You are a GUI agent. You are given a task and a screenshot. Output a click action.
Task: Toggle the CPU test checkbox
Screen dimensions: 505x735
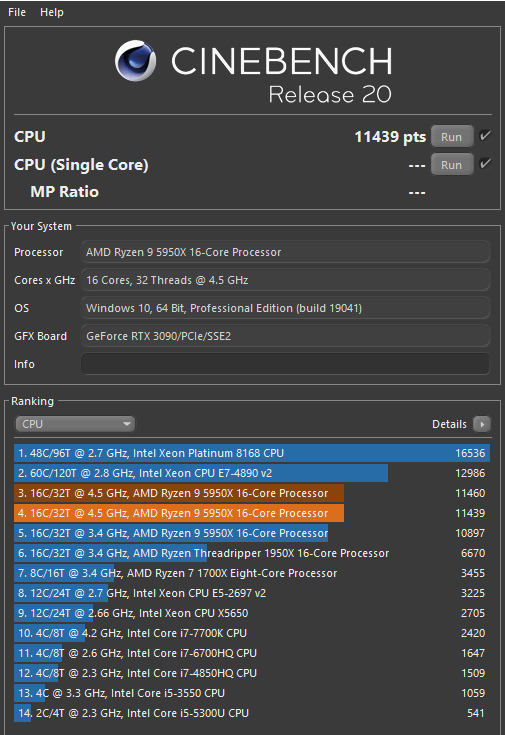point(485,136)
